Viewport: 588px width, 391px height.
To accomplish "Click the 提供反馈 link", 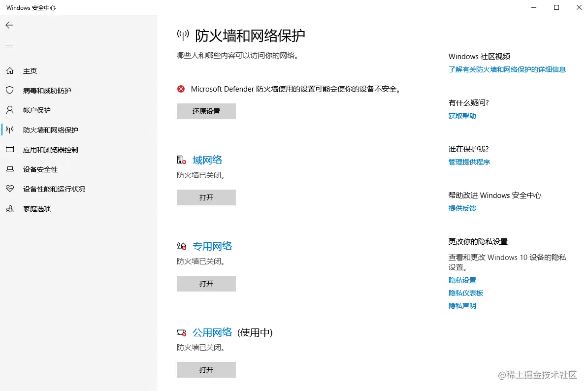I will pyautogui.click(x=462, y=208).
